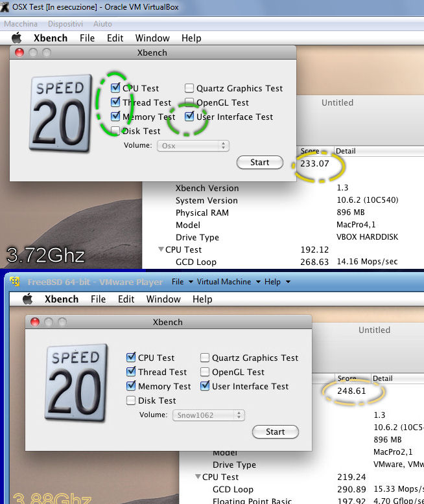424x504 pixels.
Task: Open the Osx volume dropdown
Action: pos(193,146)
